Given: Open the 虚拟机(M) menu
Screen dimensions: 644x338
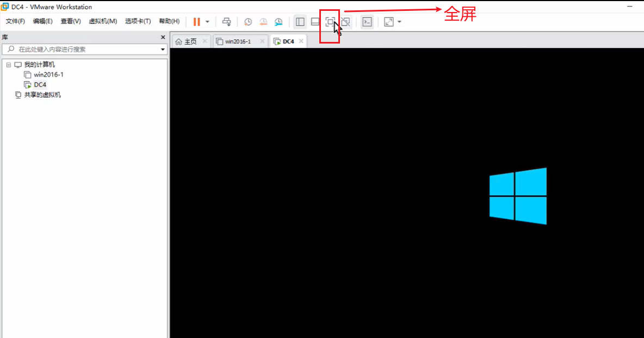Looking at the screenshot, I should 103,21.
